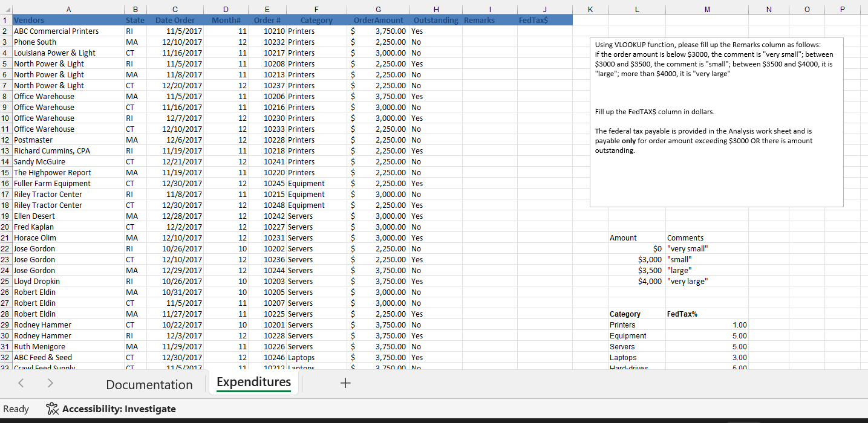Select the cell showing very large comment
This screenshot has height=423, width=868.
(x=688, y=281)
